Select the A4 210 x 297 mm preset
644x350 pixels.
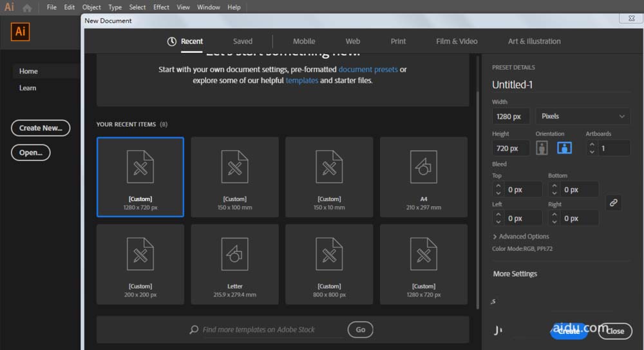point(424,177)
